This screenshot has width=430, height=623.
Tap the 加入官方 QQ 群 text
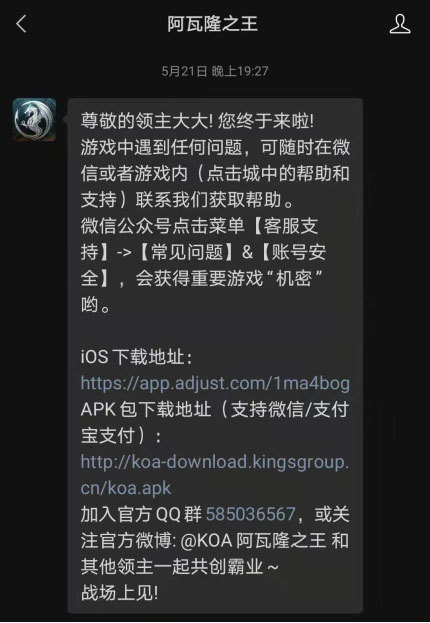141,514
